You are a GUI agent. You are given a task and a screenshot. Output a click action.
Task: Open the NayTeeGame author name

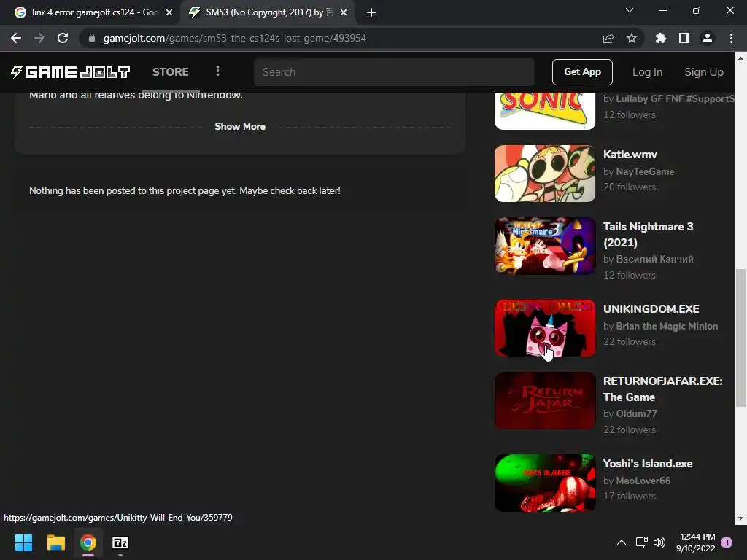[645, 171]
